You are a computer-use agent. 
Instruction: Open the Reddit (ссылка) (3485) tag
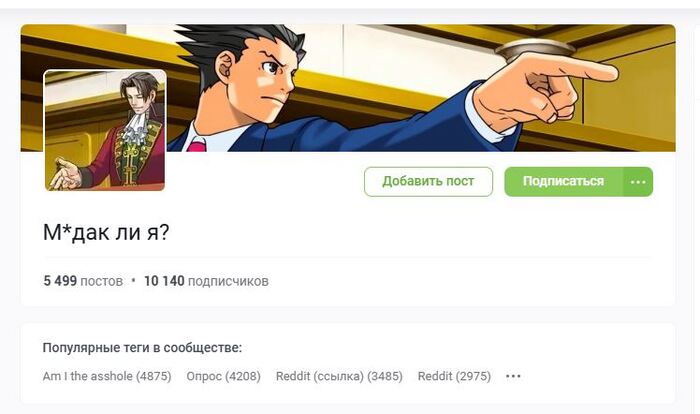pos(339,376)
